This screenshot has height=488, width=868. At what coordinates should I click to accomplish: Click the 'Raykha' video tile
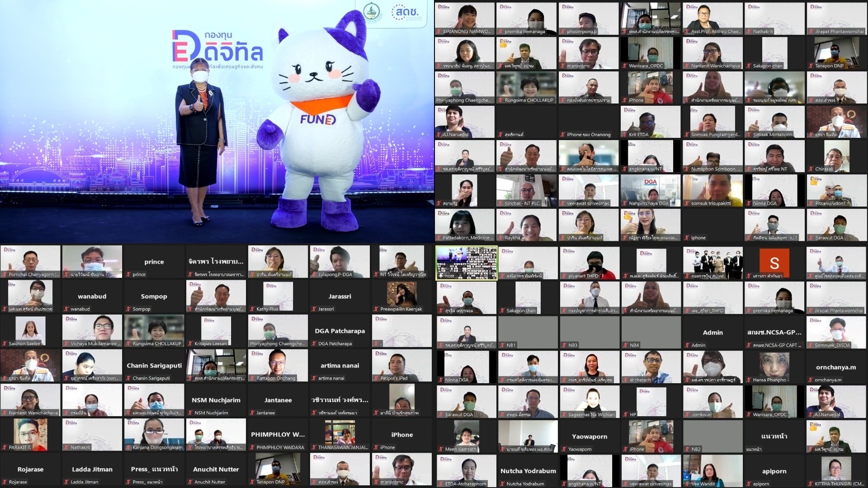tap(527, 225)
